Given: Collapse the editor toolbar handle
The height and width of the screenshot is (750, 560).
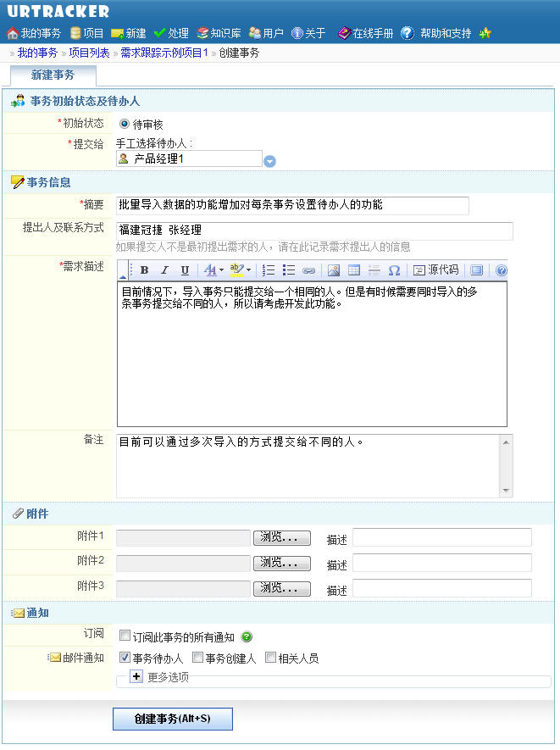Looking at the screenshot, I should coord(123,270).
